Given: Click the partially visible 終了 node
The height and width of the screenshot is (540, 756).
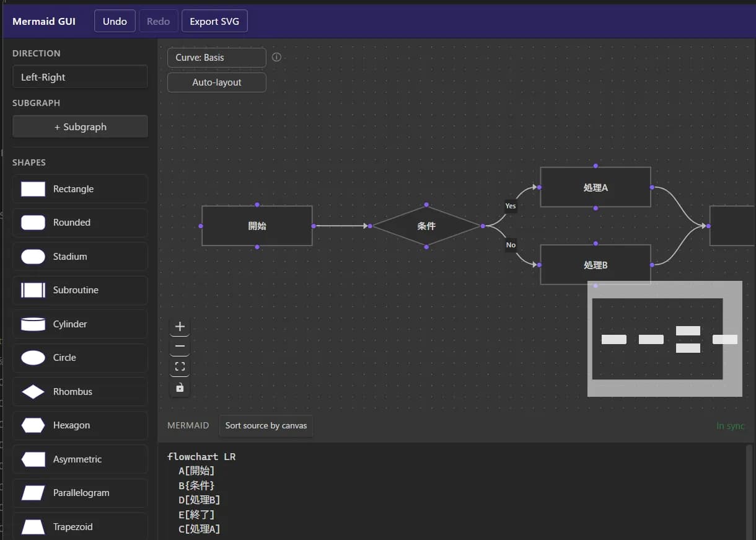Looking at the screenshot, I should click(x=732, y=226).
